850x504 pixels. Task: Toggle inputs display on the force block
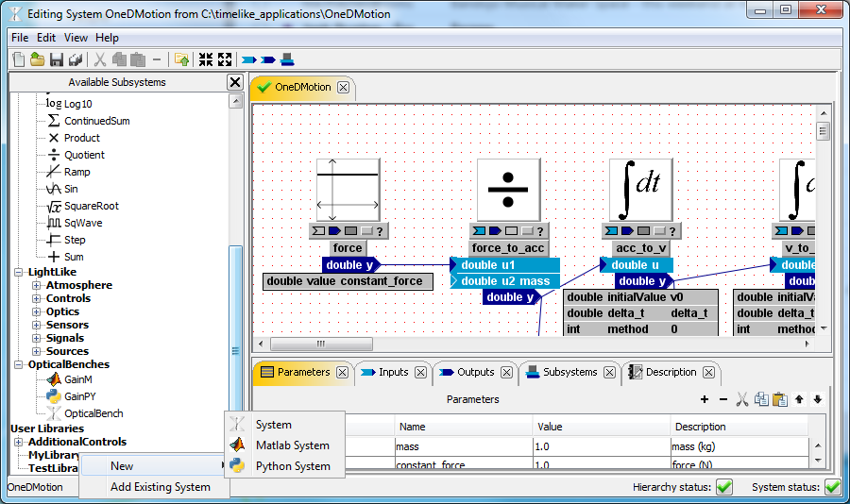coord(319,231)
